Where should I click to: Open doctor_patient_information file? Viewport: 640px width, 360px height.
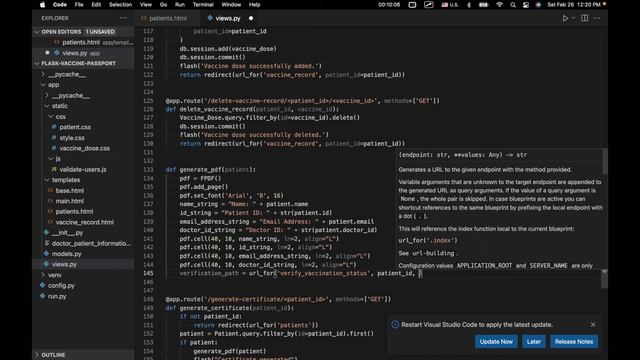tap(91, 243)
